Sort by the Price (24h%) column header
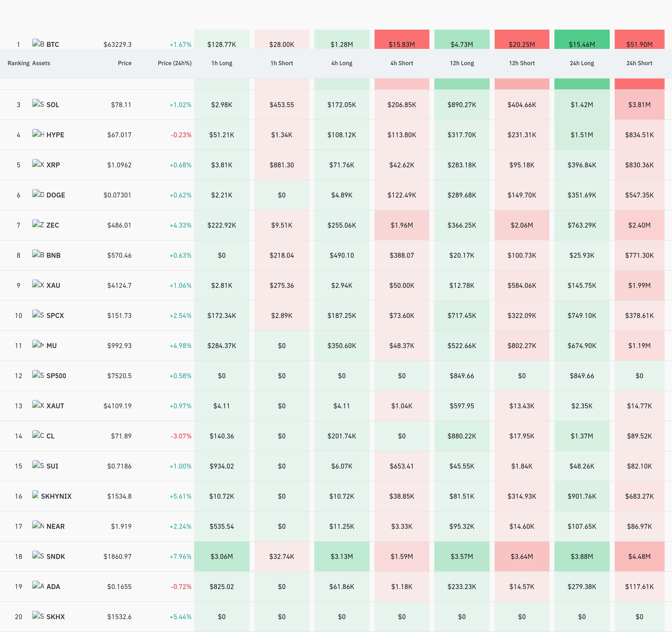Image resolution: width=672 pixels, height=632 pixels. 174,63
